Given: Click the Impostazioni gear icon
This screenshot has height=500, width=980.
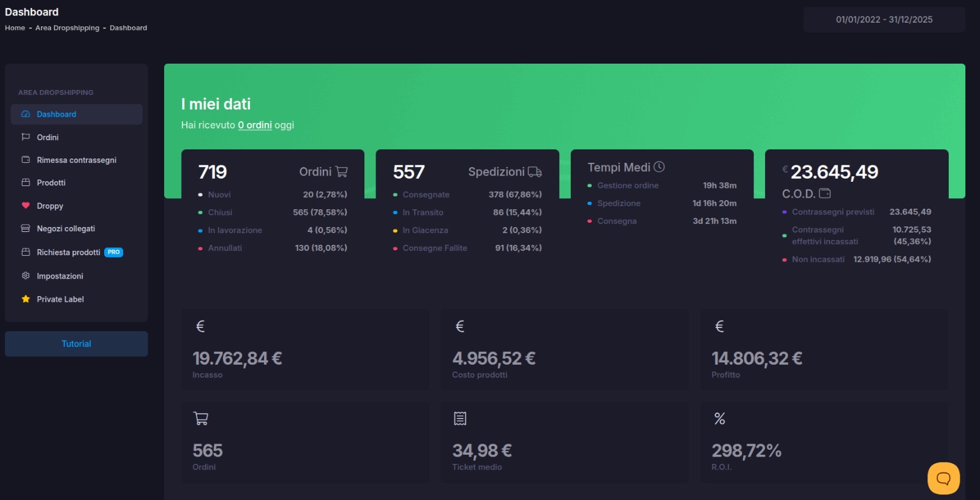Looking at the screenshot, I should click(x=26, y=276).
